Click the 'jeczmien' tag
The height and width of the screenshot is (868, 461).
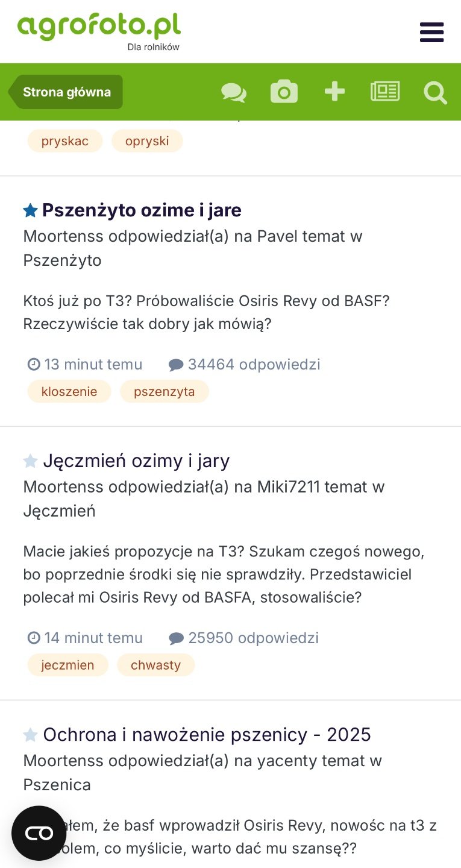(67, 665)
